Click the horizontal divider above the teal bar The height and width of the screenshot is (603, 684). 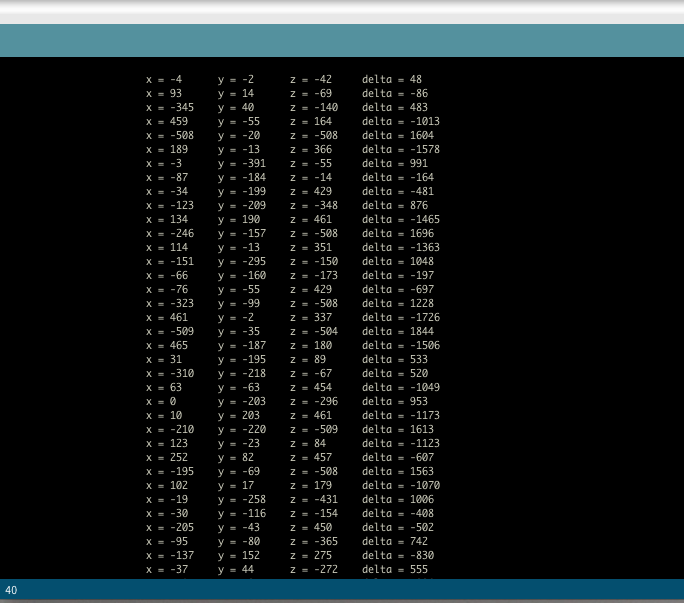(342, 21)
